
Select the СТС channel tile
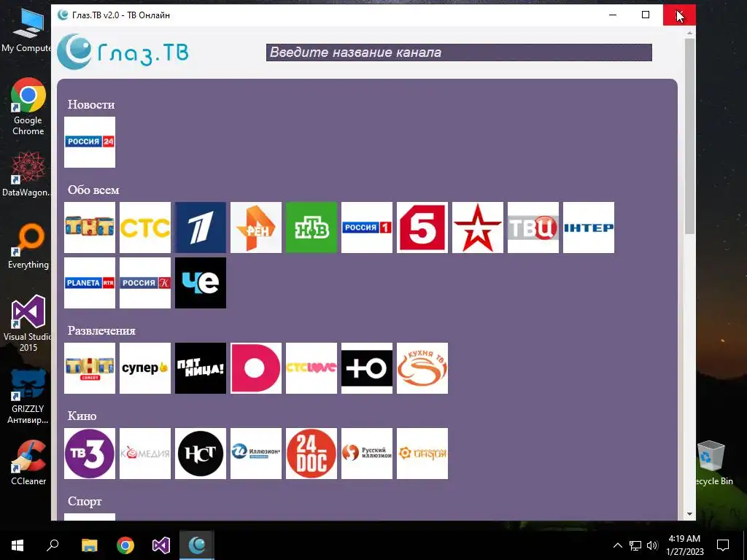coord(145,227)
